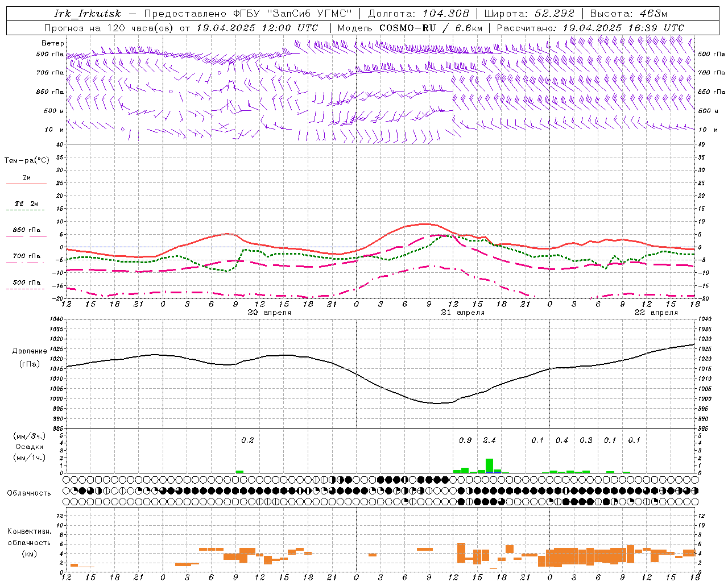Click the '21 апреля' date label
Screen dimensions: 728x582
pos(463,313)
